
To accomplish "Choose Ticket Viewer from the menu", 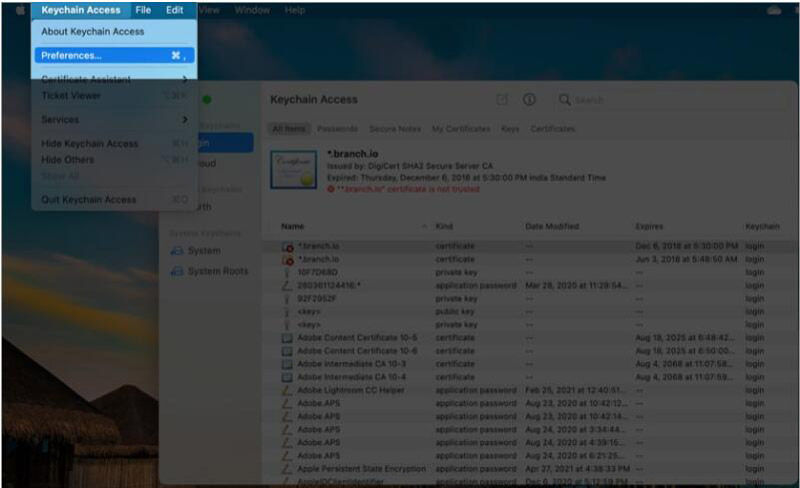I will tap(114, 95).
